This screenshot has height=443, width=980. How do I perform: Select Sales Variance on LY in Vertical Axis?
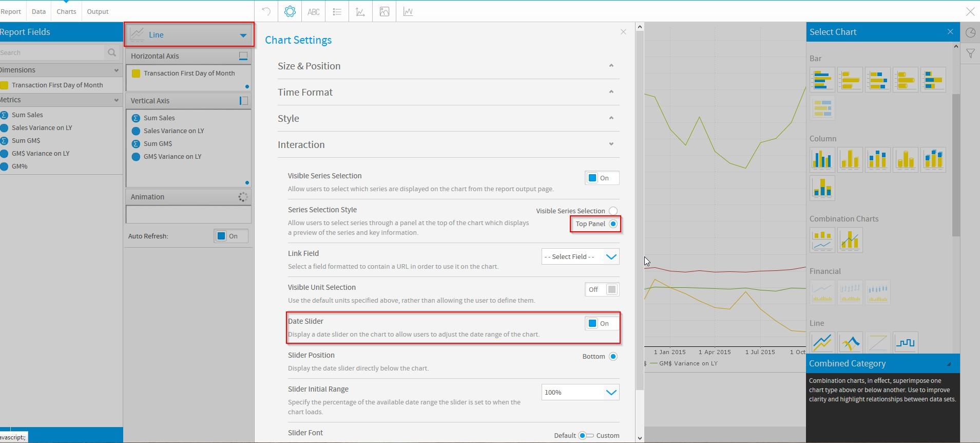[174, 131]
